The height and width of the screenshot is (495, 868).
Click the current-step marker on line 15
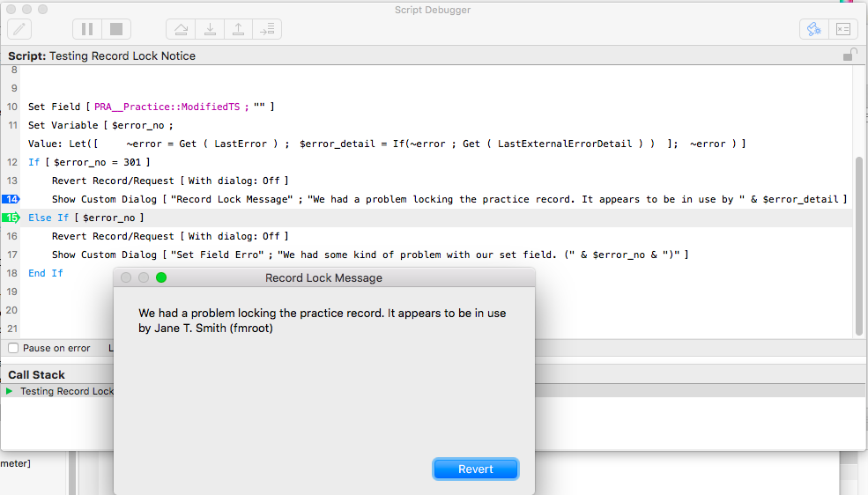point(11,218)
